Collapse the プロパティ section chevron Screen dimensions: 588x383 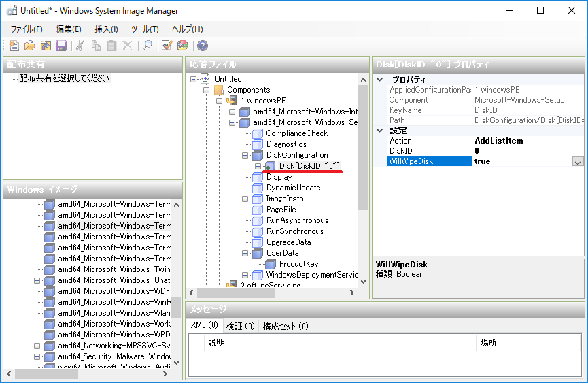(x=380, y=80)
